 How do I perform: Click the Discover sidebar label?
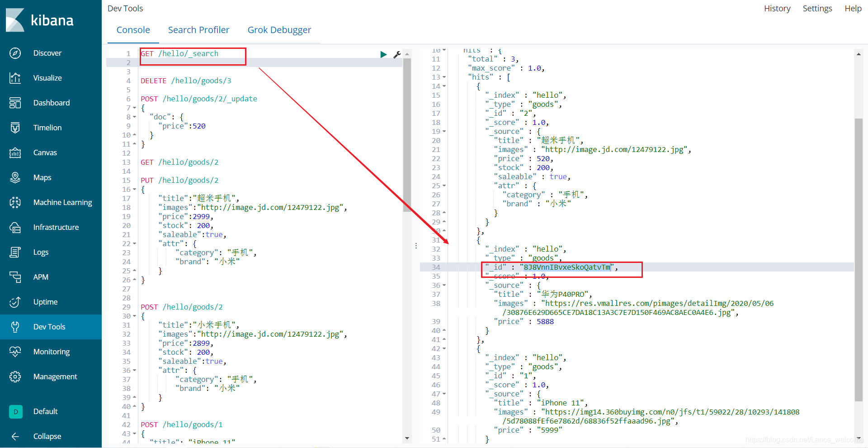(47, 53)
